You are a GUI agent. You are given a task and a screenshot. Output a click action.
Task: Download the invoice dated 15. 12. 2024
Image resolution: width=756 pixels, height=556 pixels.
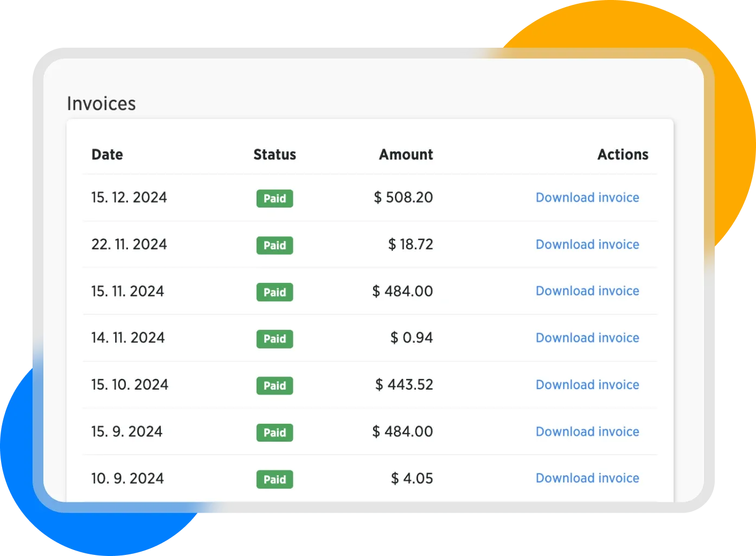pyautogui.click(x=587, y=198)
